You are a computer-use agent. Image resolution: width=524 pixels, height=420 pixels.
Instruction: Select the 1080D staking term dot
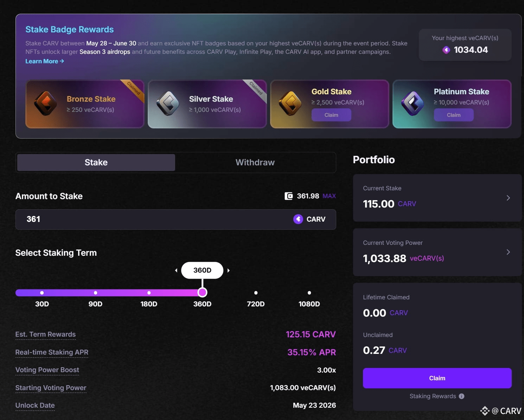pyautogui.click(x=309, y=292)
